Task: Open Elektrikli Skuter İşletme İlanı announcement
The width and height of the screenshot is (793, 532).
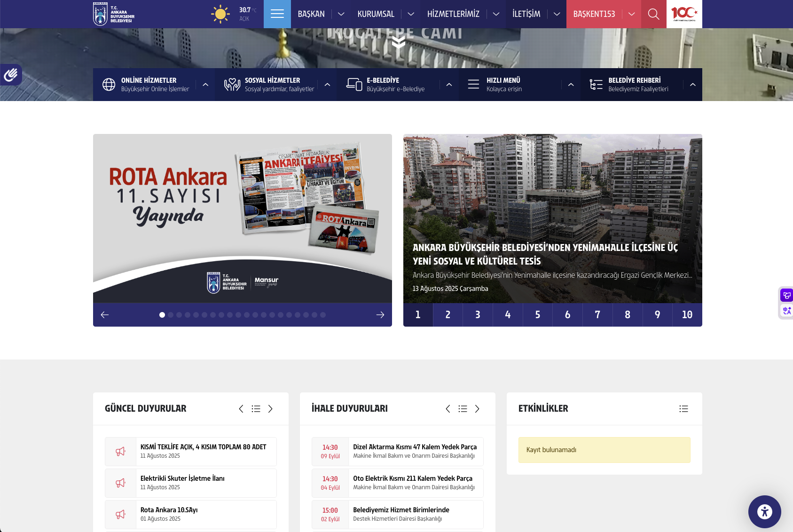Action: click(182, 478)
